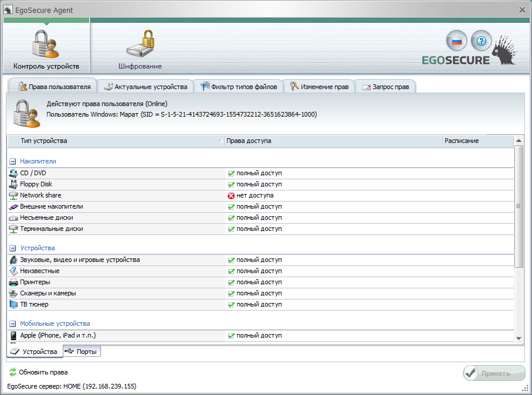Select the Внешние накопители row text
This screenshot has width=532, height=395.
(51, 206)
